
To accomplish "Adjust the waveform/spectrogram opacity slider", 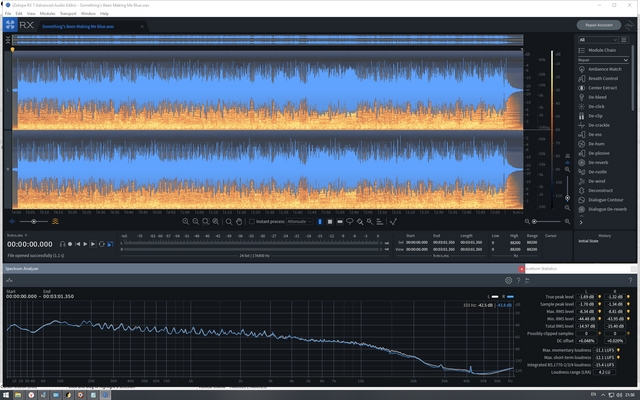I will (x=35, y=221).
